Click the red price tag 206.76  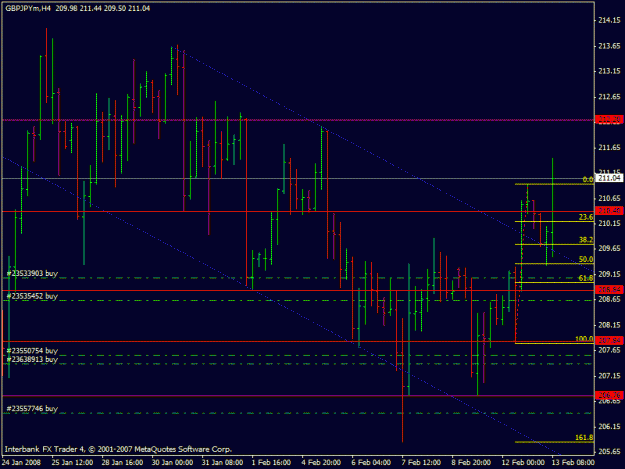pyautogui.click(x=609, y=395)
